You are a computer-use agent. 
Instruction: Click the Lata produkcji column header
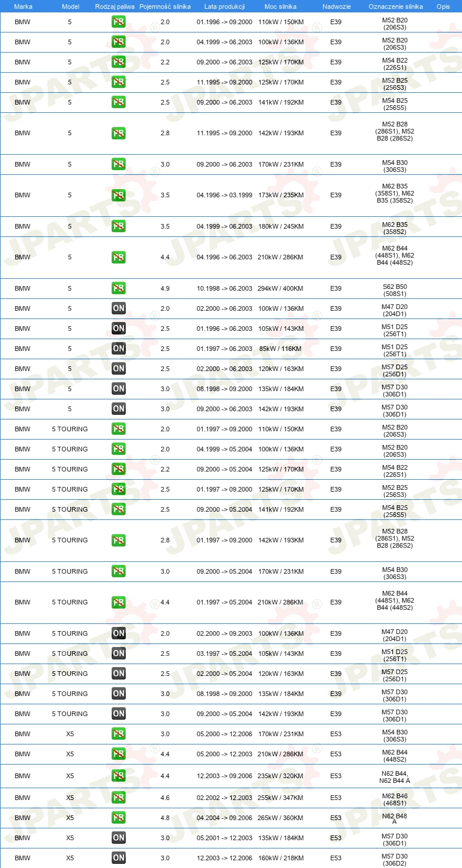pos(225,6)
